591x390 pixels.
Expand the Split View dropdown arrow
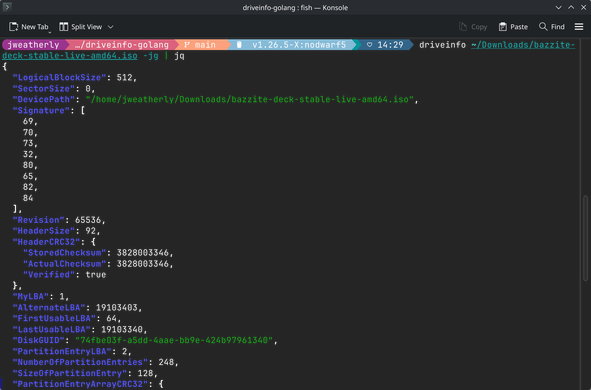point(110,27)
